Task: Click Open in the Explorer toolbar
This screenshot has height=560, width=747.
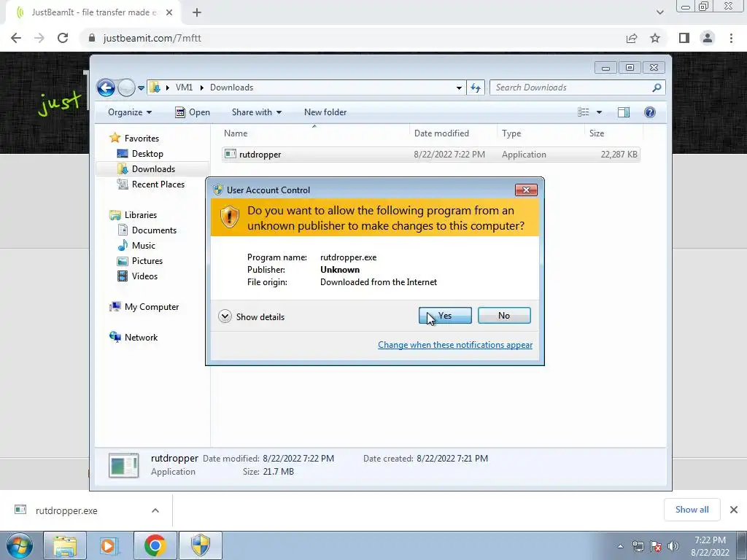Action: [x=193, y=112]
